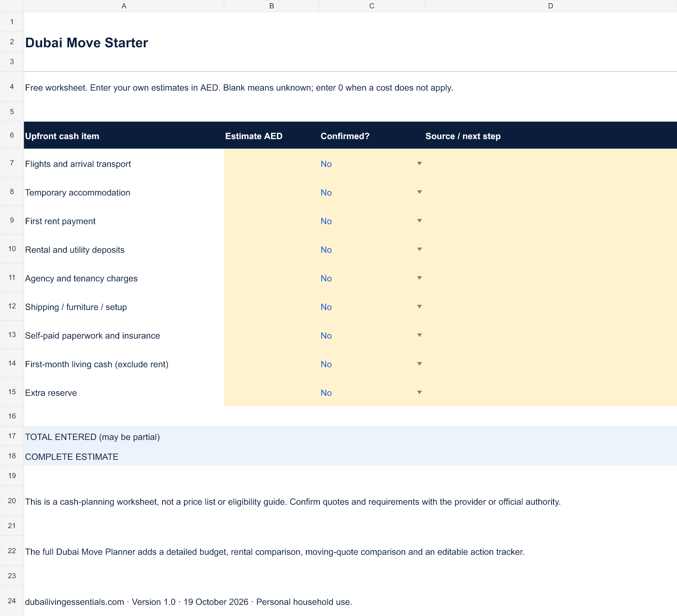Select row 7 header
This screenshot has height=616, width=677.
click(12, 163)
